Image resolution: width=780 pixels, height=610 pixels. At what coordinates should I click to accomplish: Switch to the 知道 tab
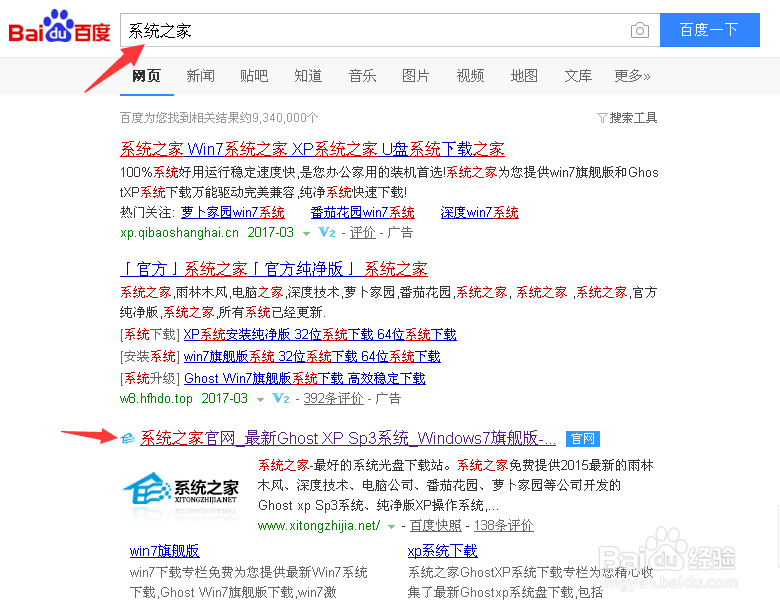pyautogui.click(x=308, y=76)
